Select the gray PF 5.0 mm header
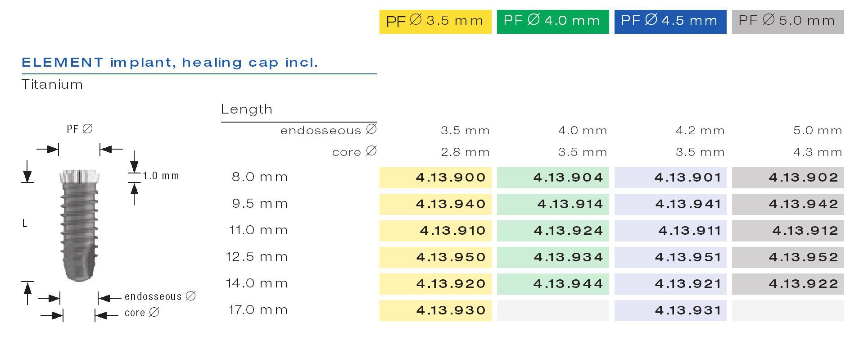Image resolution: width=868 pixels, height=337 pixels. pos(787,21)
